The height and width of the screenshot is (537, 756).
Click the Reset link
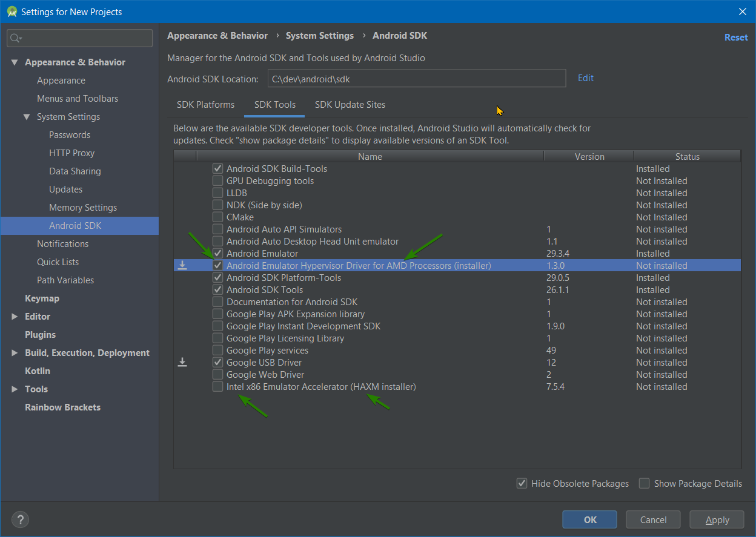click(736, 37)
